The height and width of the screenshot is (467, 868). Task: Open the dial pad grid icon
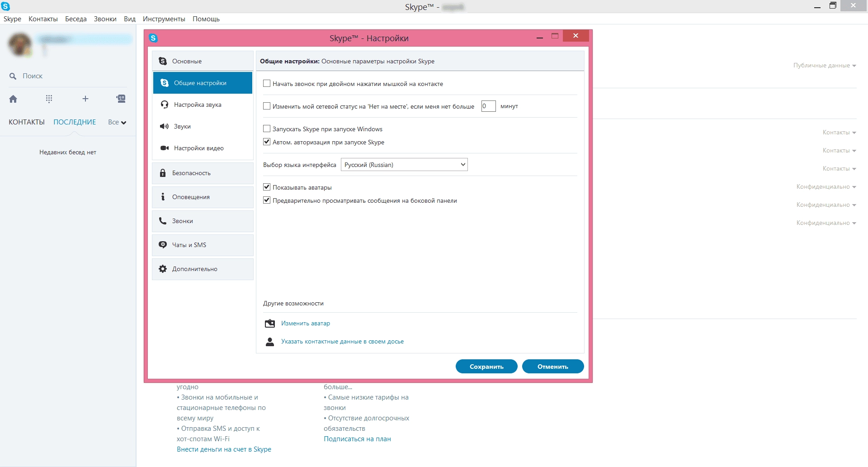pyautogui.click(x=49, y=99)
